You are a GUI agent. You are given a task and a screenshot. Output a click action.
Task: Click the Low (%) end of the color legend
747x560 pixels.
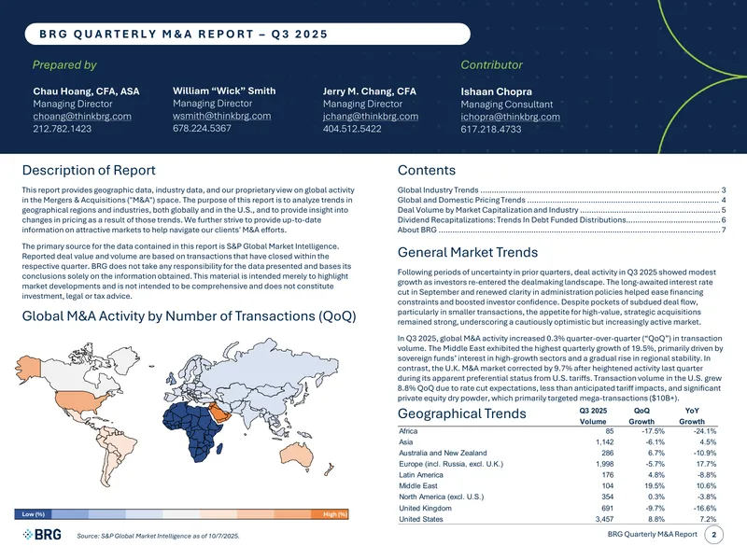[x=33, y=514]
